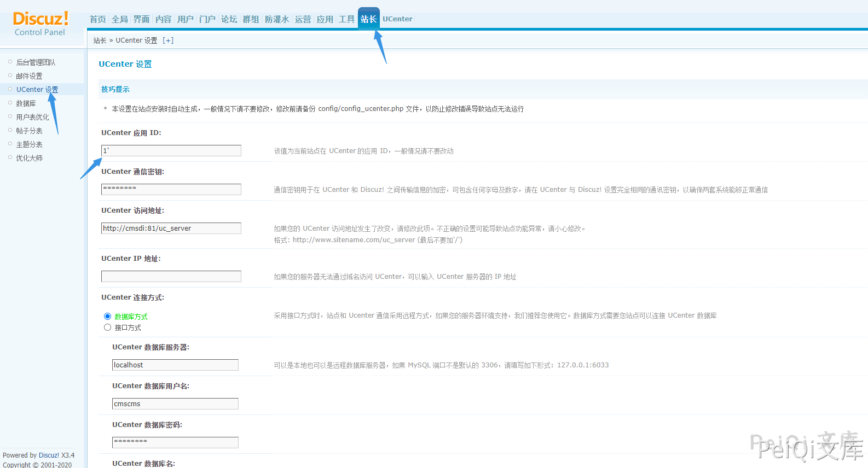The height and width of the screenshot is (468, 868).
Task: Open the 论坛 menu item
Action: click(x=229, y=19)
